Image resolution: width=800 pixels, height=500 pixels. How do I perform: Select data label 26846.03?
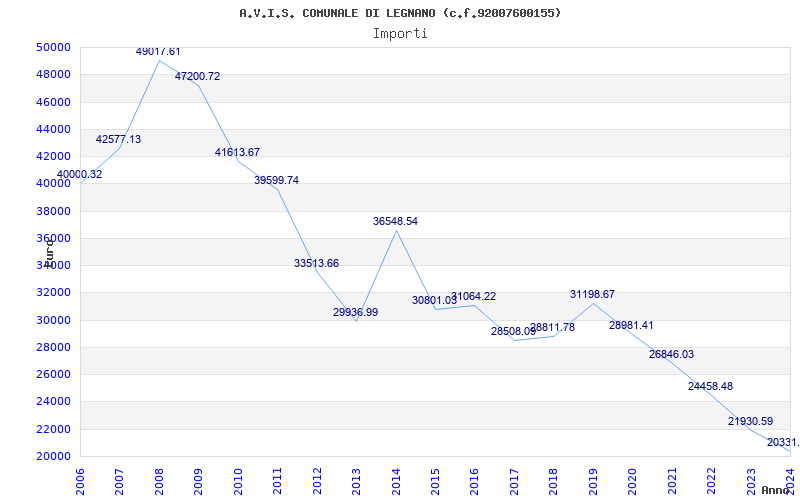671,355
